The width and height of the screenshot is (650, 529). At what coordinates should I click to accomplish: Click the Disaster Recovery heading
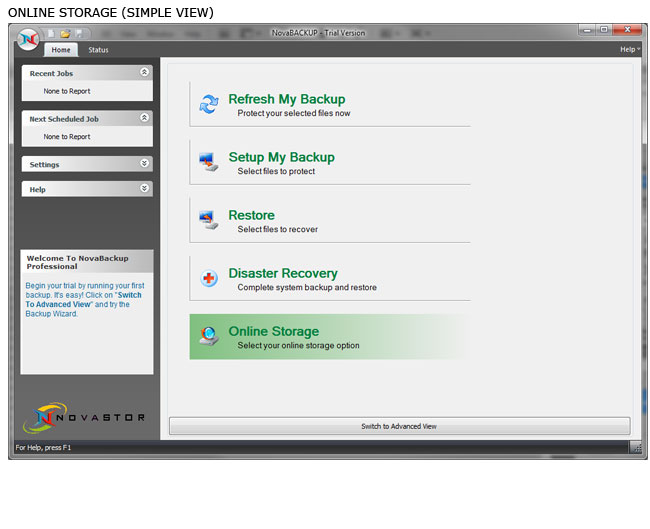coord(282,273)
